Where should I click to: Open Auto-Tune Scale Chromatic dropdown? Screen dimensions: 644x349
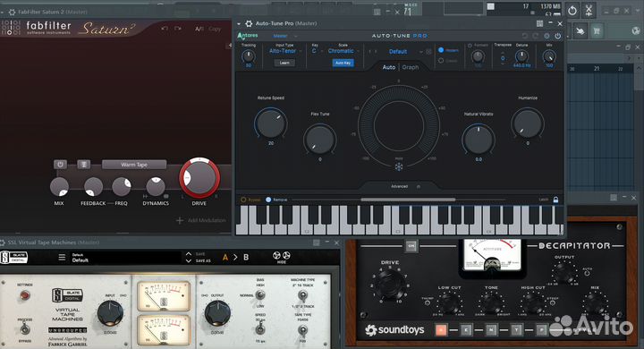pyautogui.click(x=343, y=51)
